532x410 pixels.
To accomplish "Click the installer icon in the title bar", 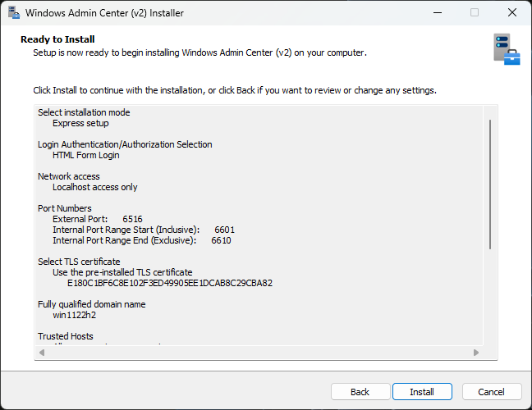I will pyautogui.click(x=14, y=13).
